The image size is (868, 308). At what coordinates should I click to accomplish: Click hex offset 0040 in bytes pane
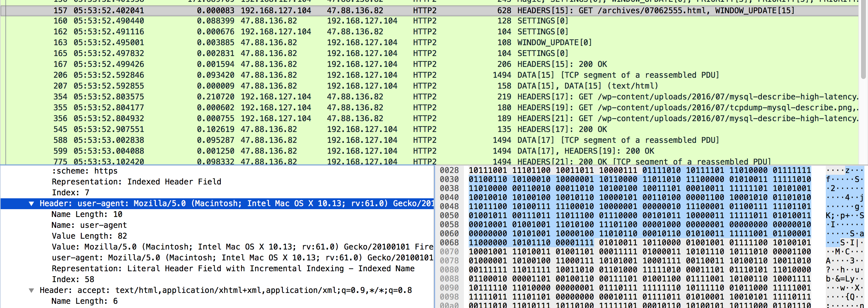pyautogui.click(x=449, y=197)
